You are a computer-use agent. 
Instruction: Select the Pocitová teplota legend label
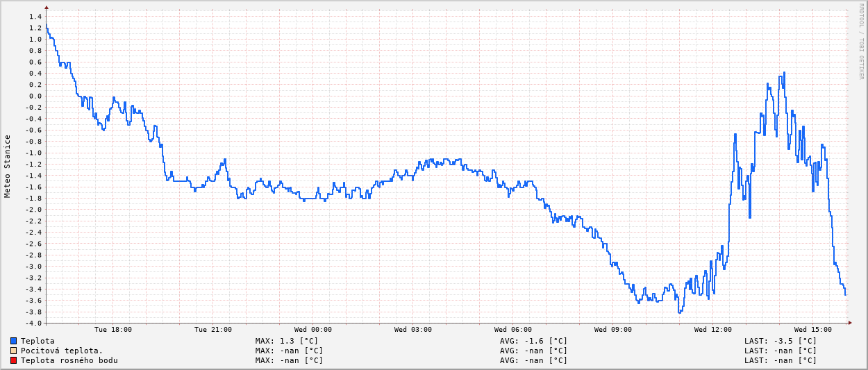click(x=62, y=351)
